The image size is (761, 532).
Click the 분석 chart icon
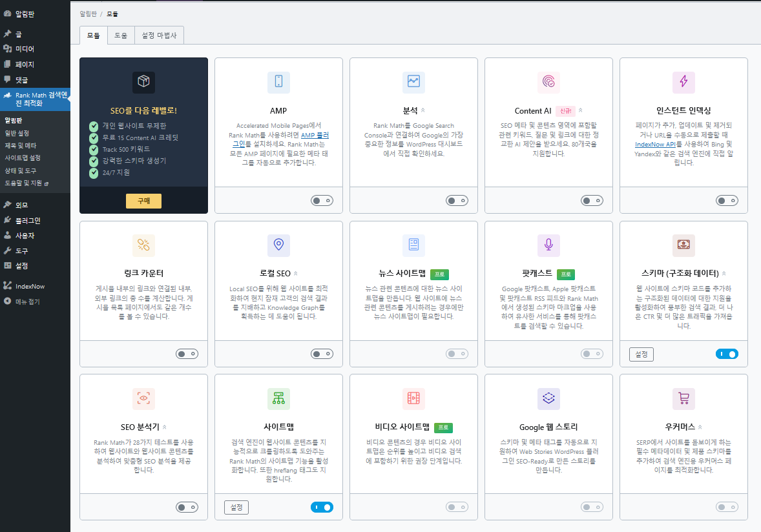(413, 83)
